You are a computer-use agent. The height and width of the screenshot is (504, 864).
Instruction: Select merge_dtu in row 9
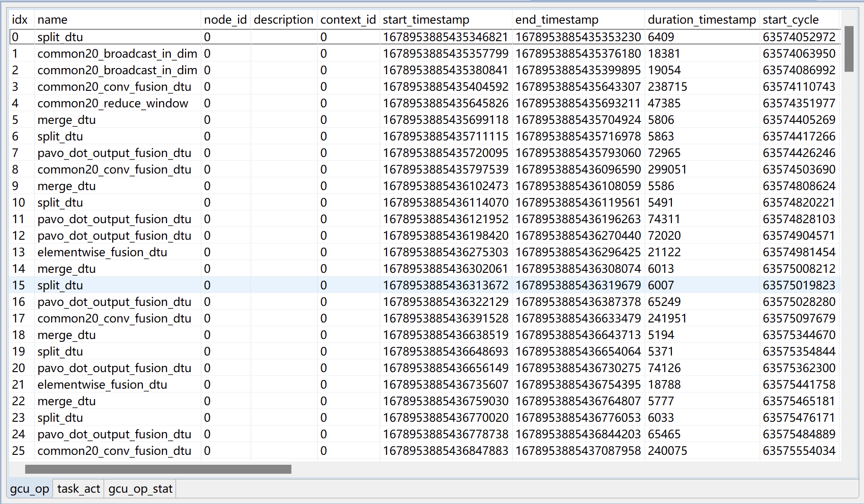tap(66, 186)
